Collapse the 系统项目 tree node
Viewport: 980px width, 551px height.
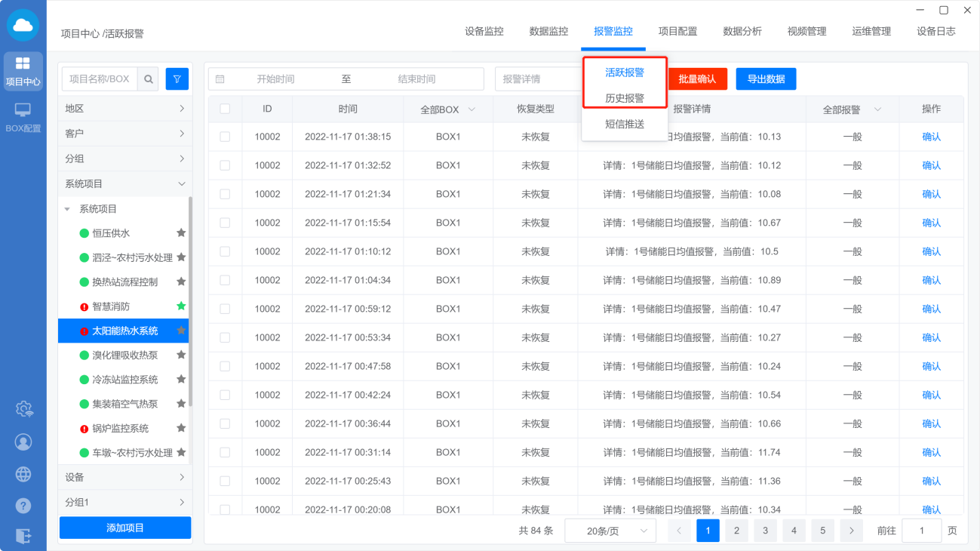[67, 209]
